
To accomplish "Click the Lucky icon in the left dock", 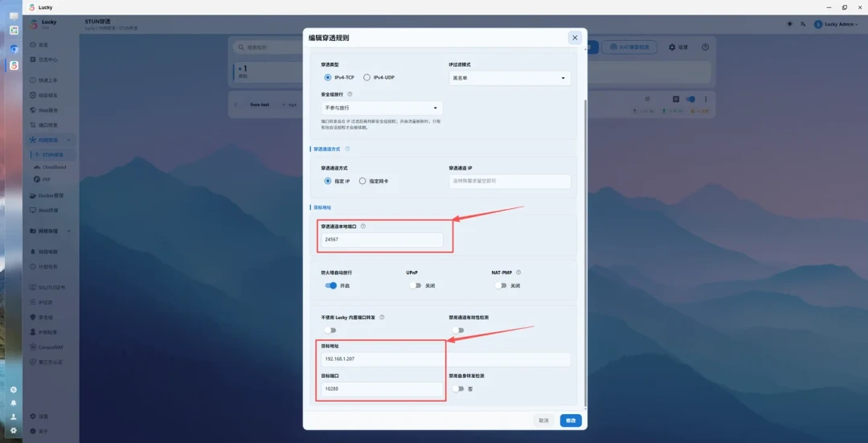I will pyautogui.click(x=14, y=65).
